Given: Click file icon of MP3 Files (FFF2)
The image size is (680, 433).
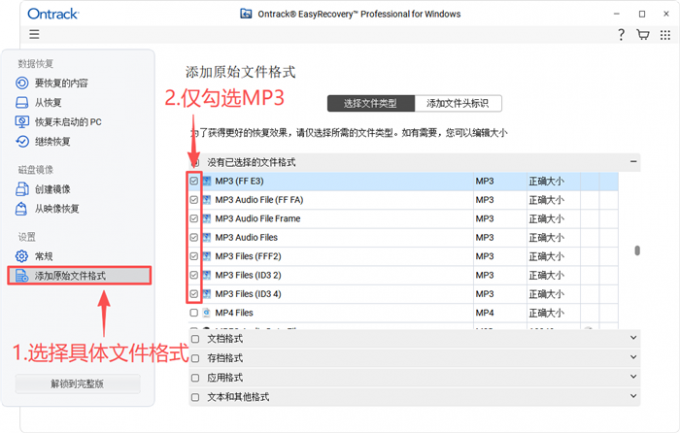Looking at the screenshot, I should pyautogui.click(x=207, y=256).
